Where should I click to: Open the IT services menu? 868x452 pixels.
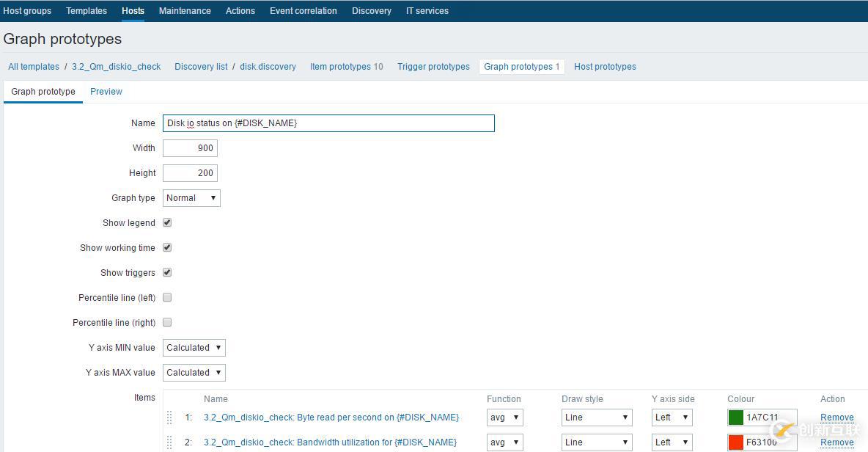pyautogui.click(x=427, y=11)
